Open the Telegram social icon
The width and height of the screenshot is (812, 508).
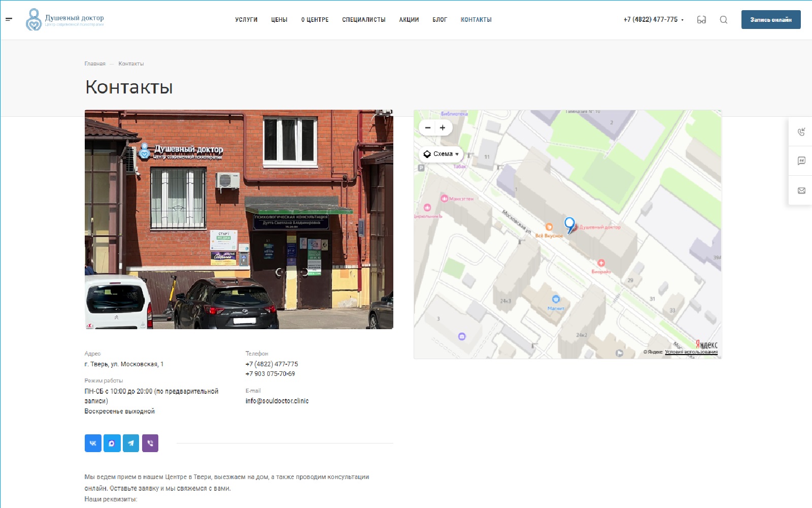131,443
